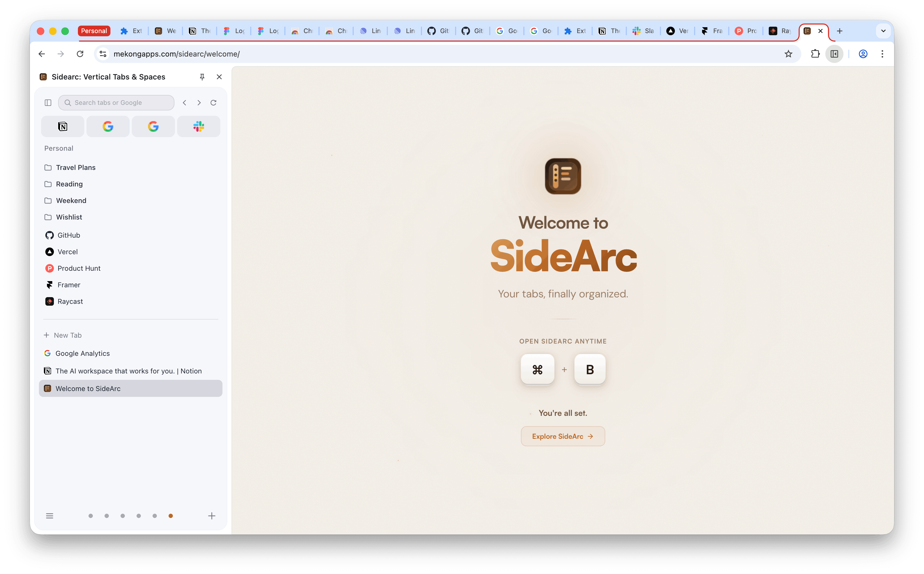This screenshot has width=924, height=574.
Task: Open the pinned Notion tab in SideArc
Action: tap(63, 126)
